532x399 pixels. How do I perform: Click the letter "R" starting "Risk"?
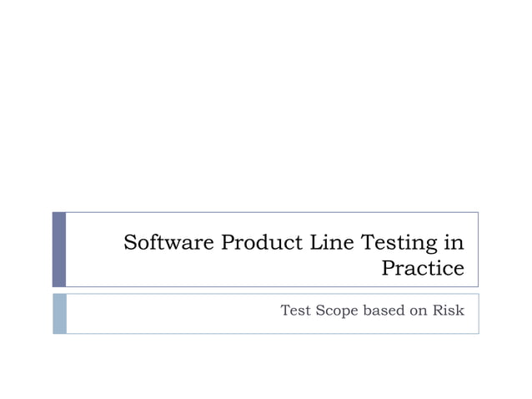pos(438,310)
